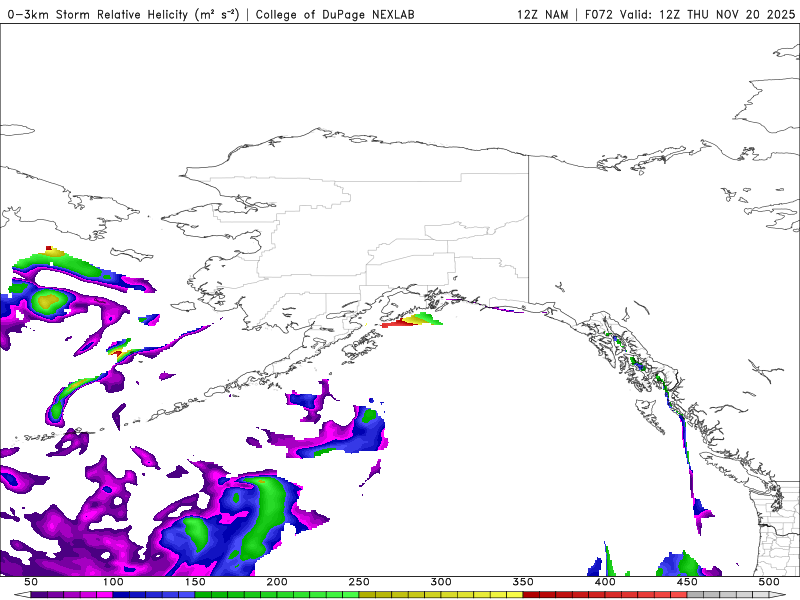Click the 400 label on the color scale

(605, 582)
